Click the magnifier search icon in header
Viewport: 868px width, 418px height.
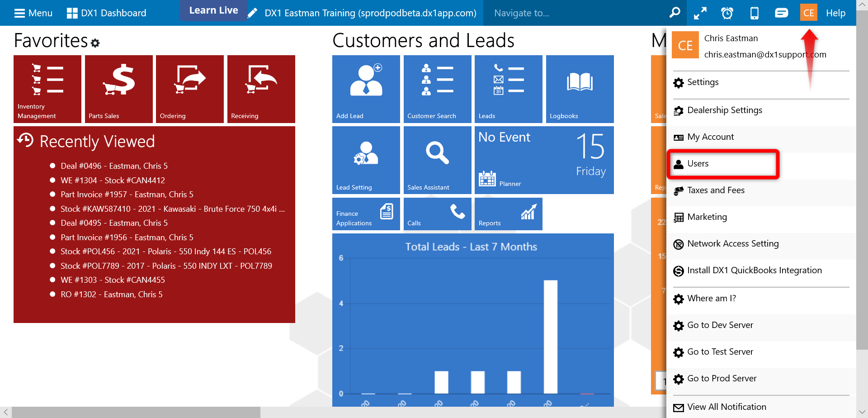[x=675, y=13]
